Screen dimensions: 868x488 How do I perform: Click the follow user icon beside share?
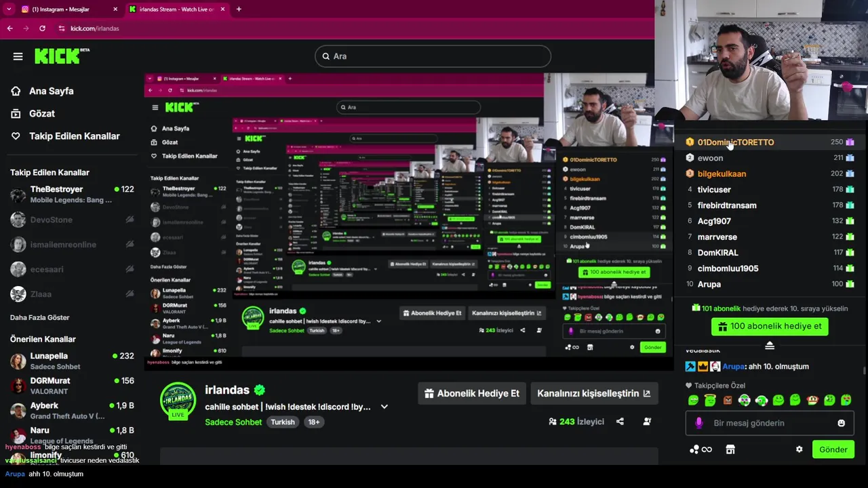pyautogui.click(x=647, y=422)
